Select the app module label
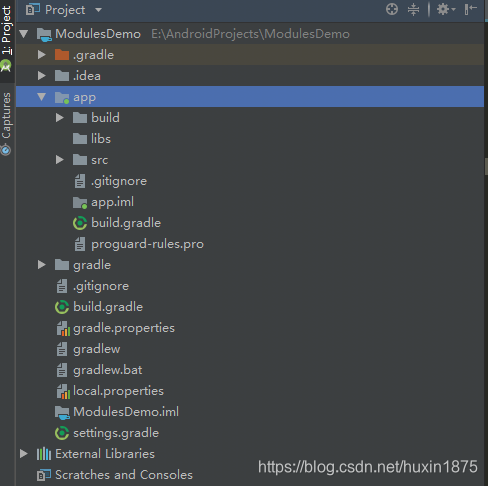Screen dimensions: 488x486 click(x=84, y=97)
